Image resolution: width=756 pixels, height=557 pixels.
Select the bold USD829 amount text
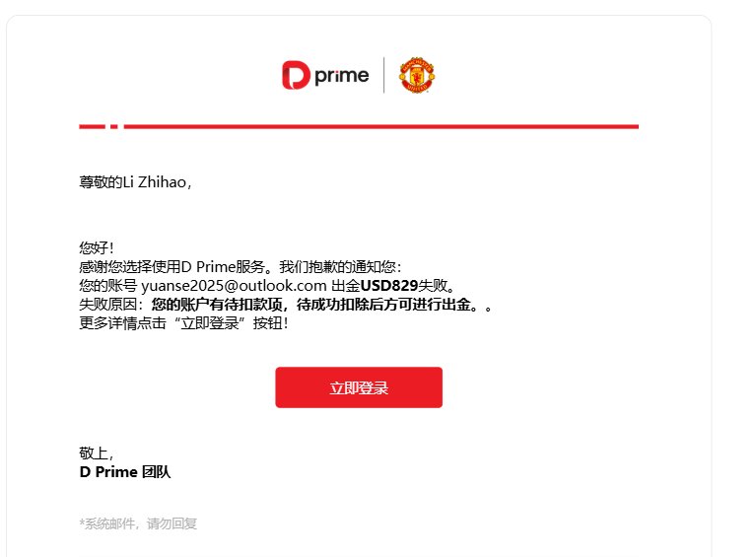coord(389,286)
